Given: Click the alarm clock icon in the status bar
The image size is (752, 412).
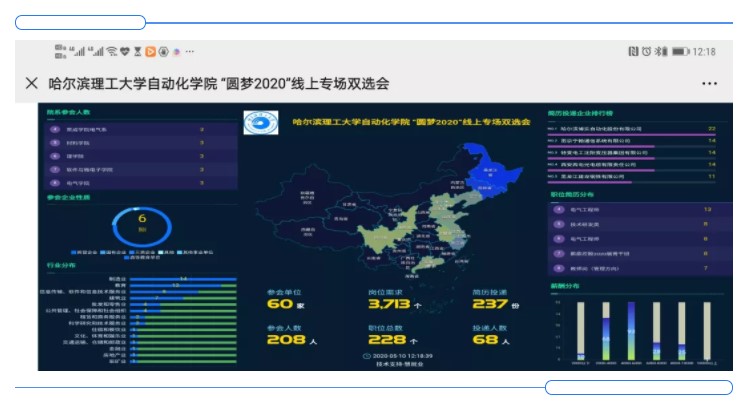Looking at the screenshot, I should click(647, 51).
